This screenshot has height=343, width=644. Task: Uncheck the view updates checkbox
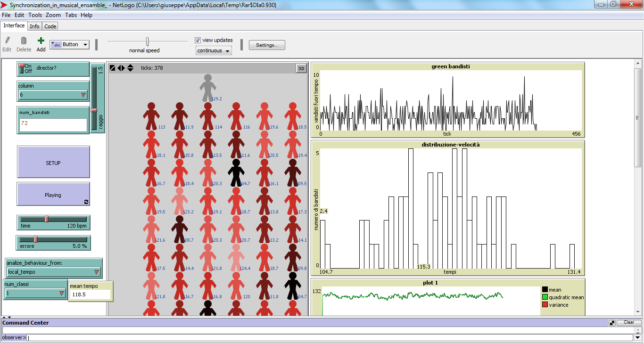(198, 40)
